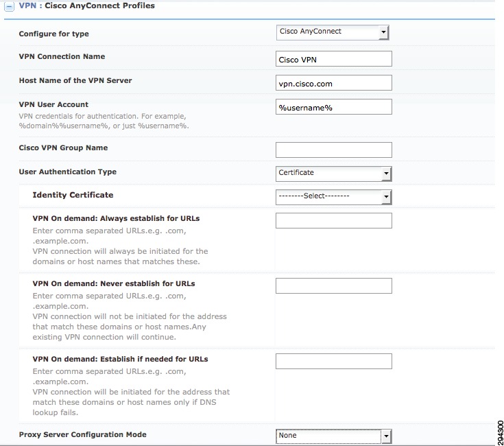Click the 'VPN On demand: Never establish for URLs' label
This screenshot has width=504, height=446.
click(113, 283)
